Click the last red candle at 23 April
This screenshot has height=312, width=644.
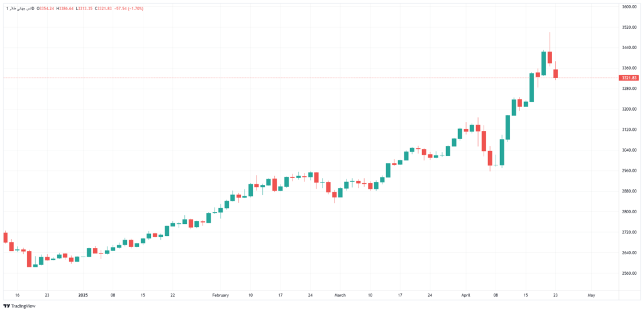[556, 74]
